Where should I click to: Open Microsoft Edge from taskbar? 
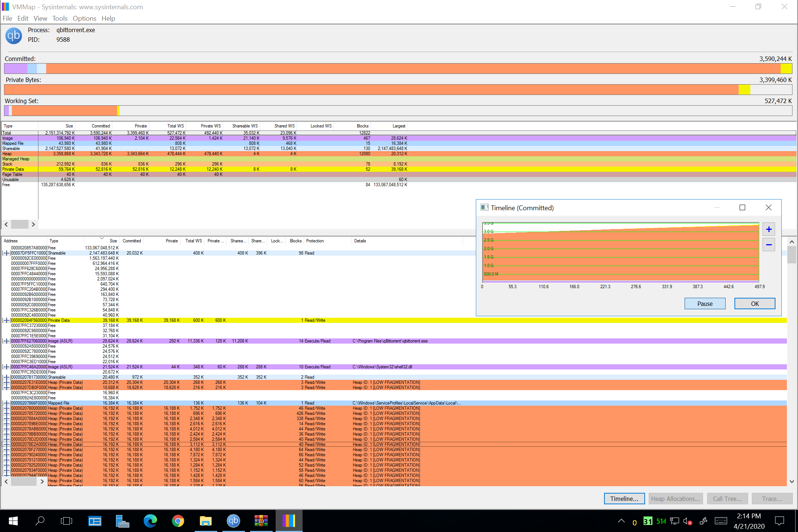click(x=150, y=521)
